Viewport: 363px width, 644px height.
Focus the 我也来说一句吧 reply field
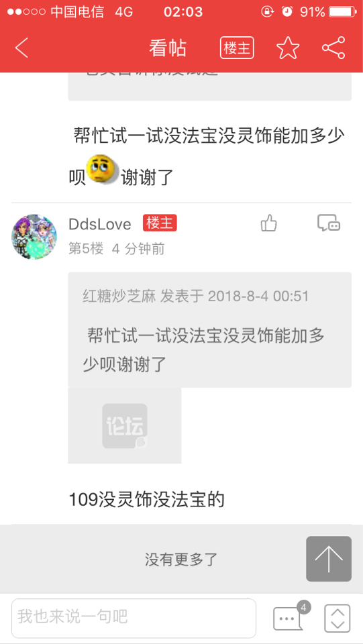point(134,618)
